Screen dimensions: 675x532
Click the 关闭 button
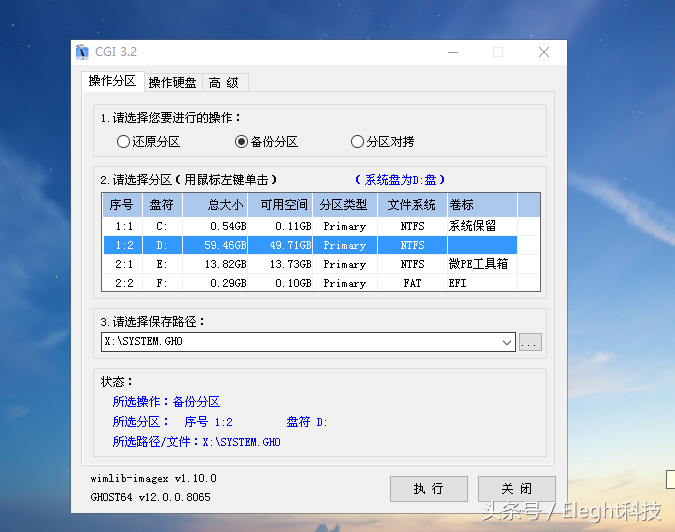pyautogui.click(x=517, y=489)
